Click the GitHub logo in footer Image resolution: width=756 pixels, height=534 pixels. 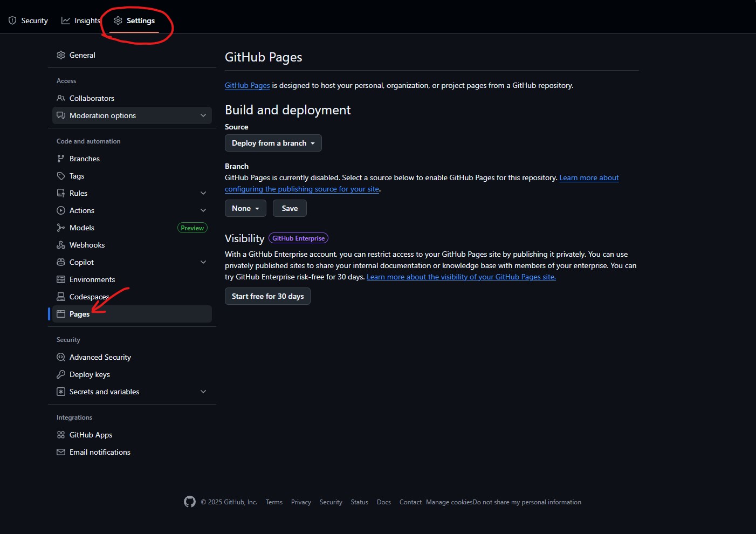190,502
